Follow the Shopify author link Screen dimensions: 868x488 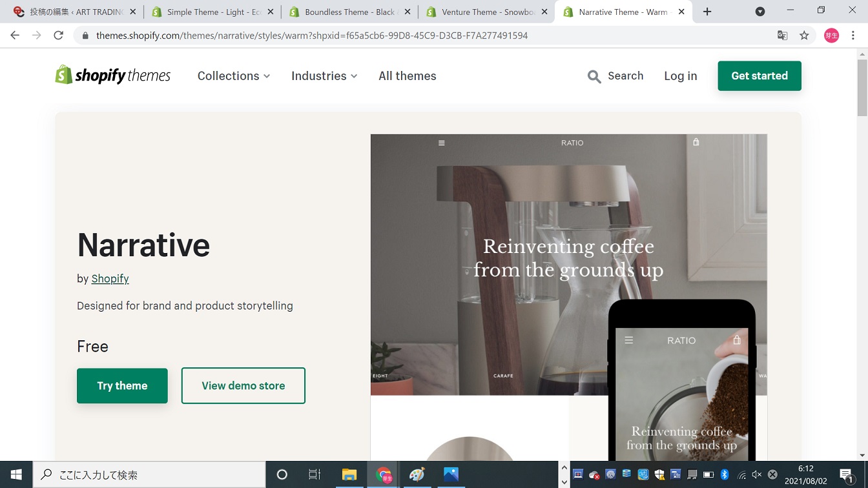[110, 279]
